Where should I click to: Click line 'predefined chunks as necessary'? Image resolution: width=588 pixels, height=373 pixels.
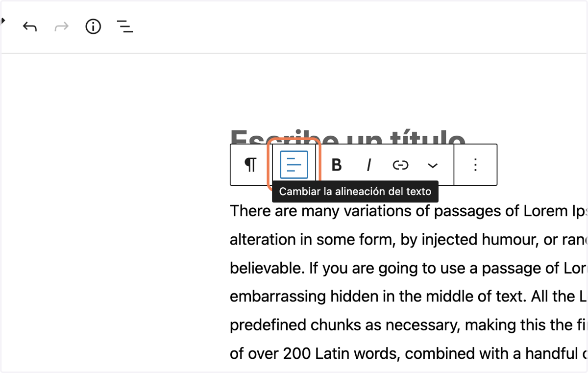point(409,325)
